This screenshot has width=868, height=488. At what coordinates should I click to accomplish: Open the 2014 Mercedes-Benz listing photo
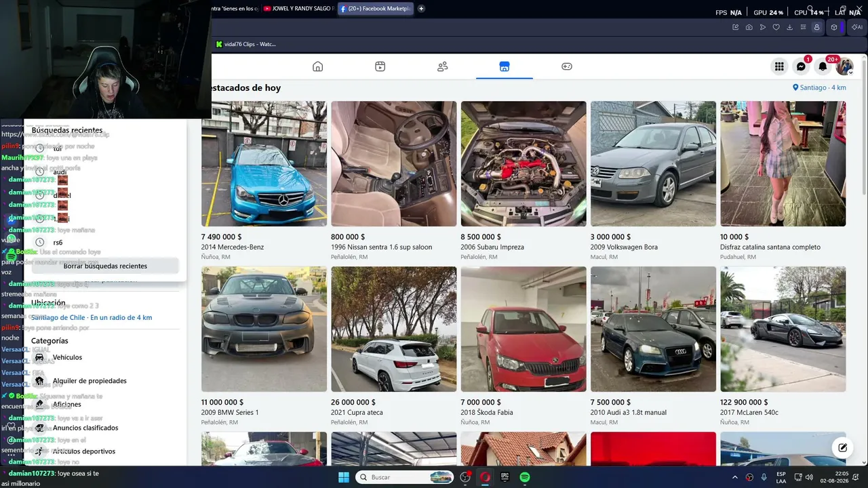tap(264, 163)
